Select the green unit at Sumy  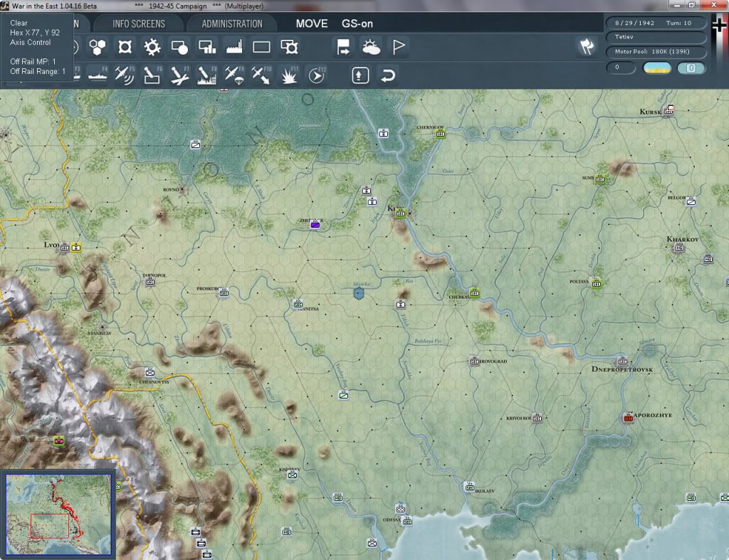point(600,179)
